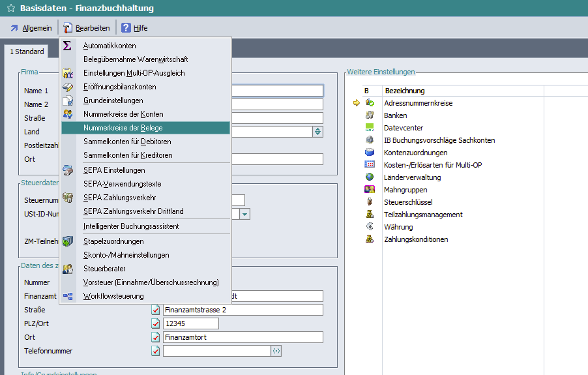Viewport: 588px width, 375px height.
Task: Open the Hilfe menu
Action: click(x=134, y=28)
